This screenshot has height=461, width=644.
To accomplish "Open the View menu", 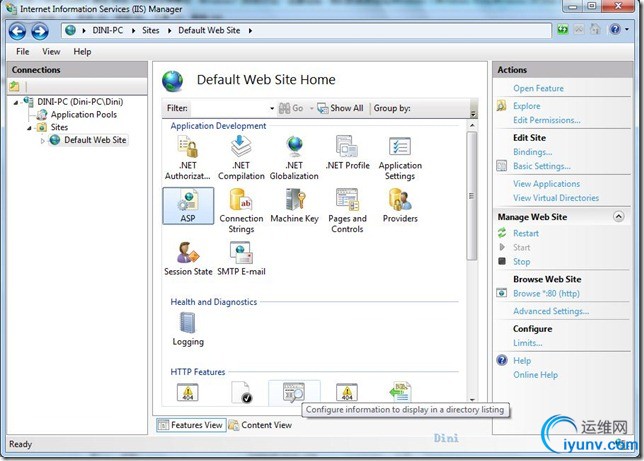I will point(51,52).
